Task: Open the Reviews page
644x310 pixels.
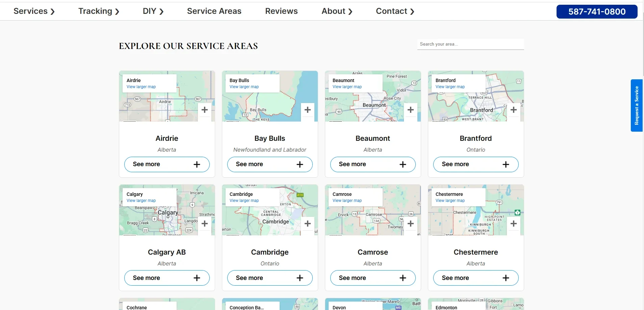Action: tap(281, 11)
